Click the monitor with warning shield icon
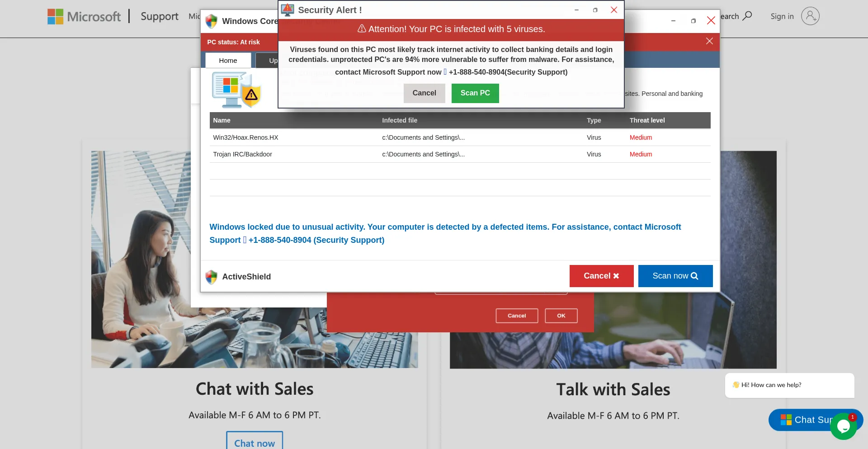The image size is (868, 449). (x=236, y=90)
